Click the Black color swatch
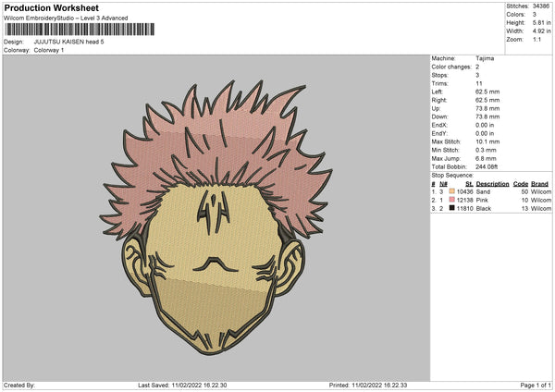The width and height of the screenshot is (555, 392). (451, 208)
